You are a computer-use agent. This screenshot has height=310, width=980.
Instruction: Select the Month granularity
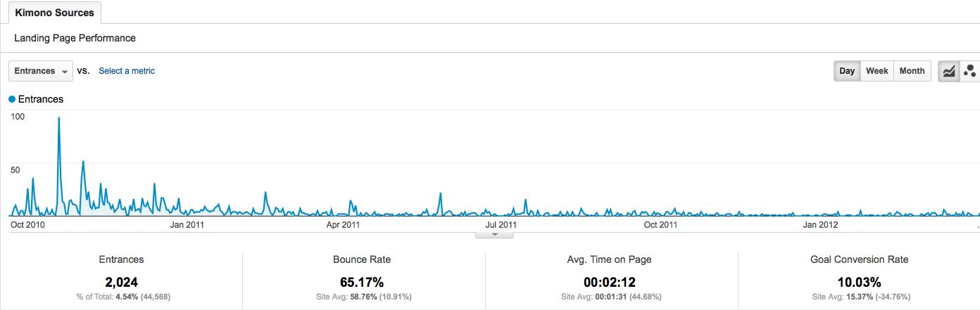[912, 71]
